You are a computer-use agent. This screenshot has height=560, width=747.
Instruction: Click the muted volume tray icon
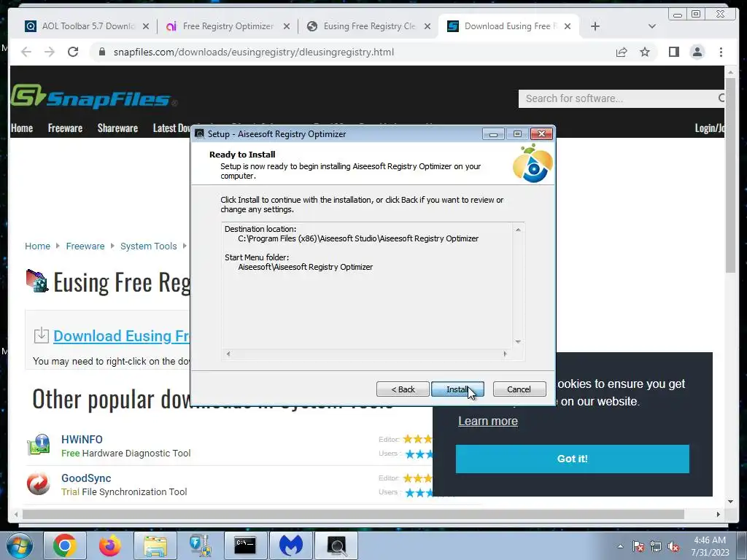click(x=673, y=546)
